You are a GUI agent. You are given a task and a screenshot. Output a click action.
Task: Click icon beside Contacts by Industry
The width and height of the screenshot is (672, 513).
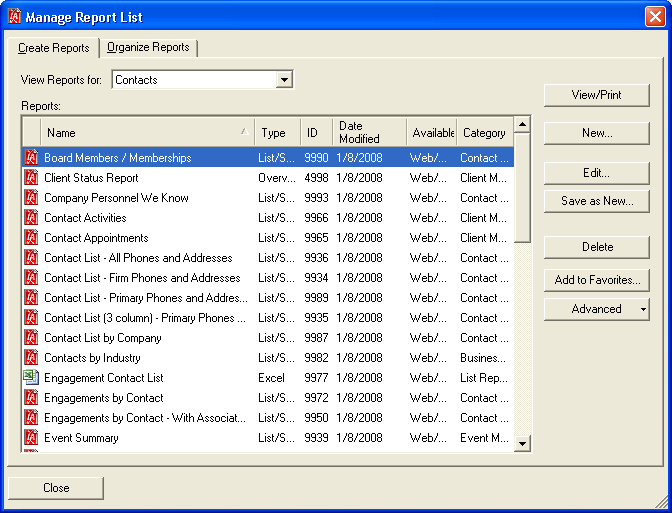coord(31,358)
